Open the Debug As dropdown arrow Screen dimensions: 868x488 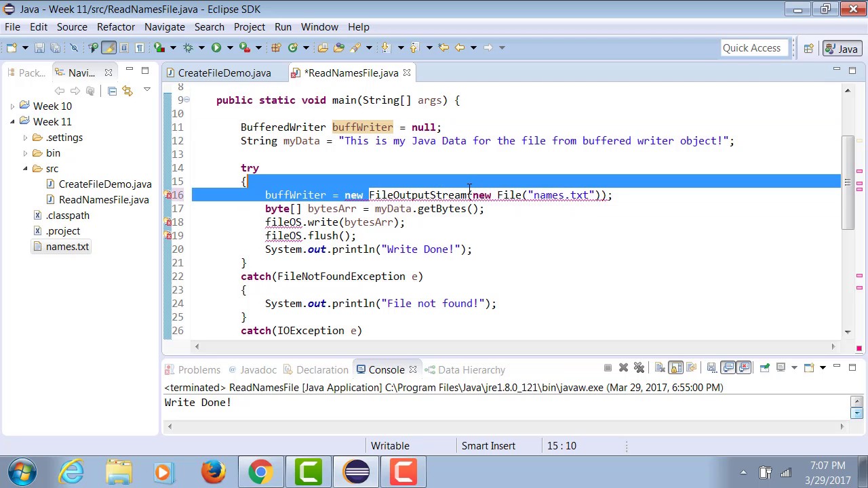(x=201, y=47)
